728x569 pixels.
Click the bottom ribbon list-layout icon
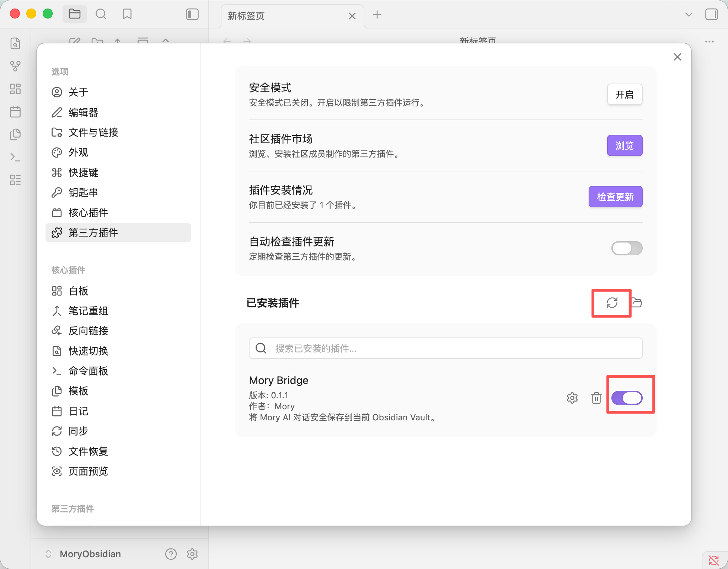[x=15, y=180]
